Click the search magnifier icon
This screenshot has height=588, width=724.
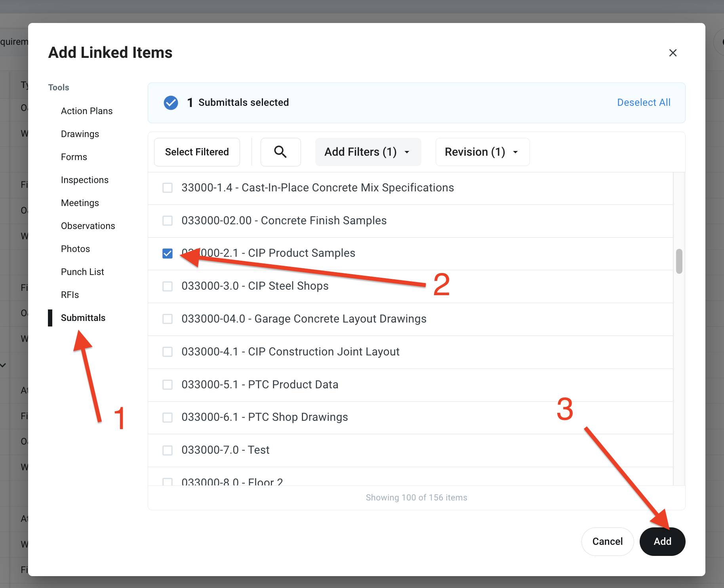[280, 152]
